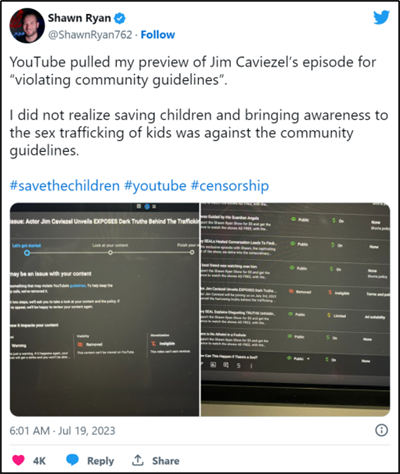The height and width of the screenshot is (474, 400).
Task: Open the tweet info circle icon
Action: (381, 430)
